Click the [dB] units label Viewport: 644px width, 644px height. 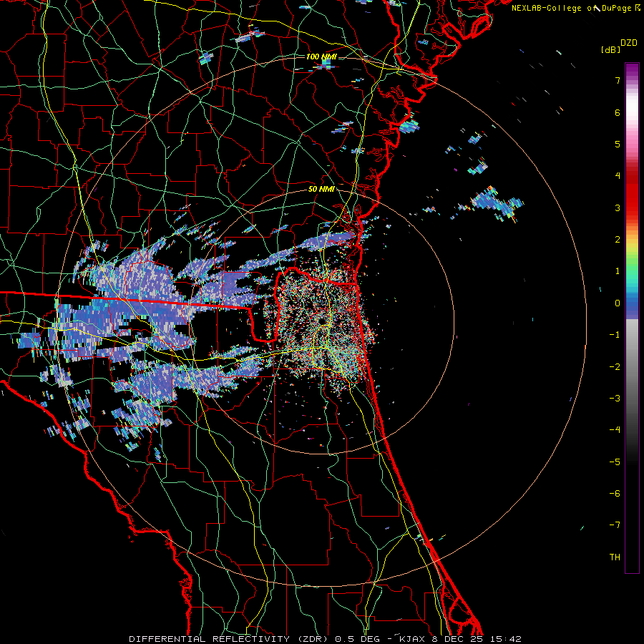(610, 49)
